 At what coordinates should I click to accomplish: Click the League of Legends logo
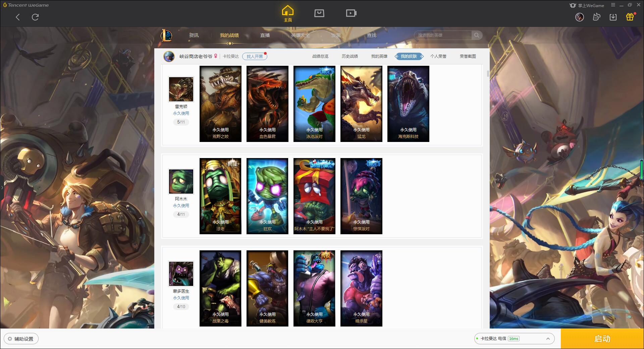(166, 35)
